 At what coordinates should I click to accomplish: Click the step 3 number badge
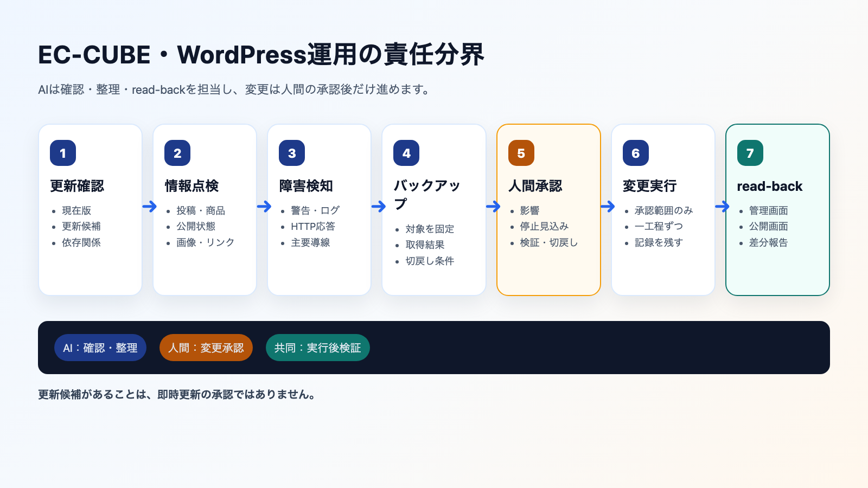(x=292, y=153)
